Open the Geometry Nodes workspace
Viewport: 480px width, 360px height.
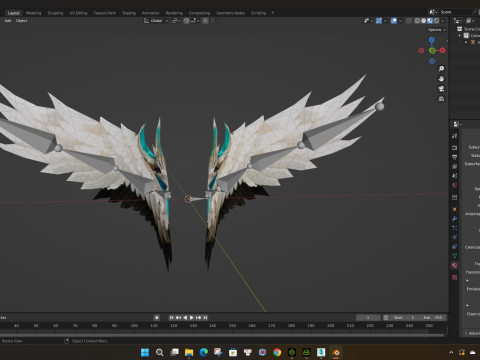pyautogui.click(x=230, y=13)
